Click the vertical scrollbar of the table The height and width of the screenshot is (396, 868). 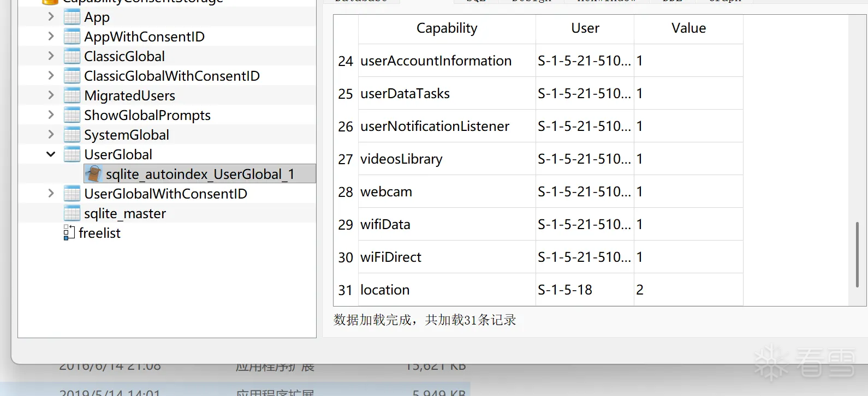click(857, 254)
